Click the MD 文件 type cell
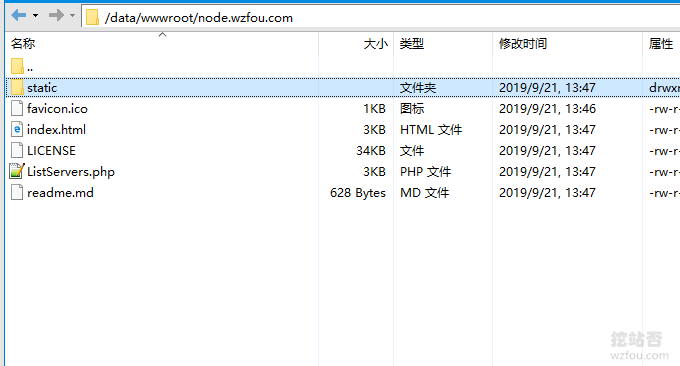Image resolution: width=680 pixels, height=366 pixels. pyautogui.click(x=424, y=193)
